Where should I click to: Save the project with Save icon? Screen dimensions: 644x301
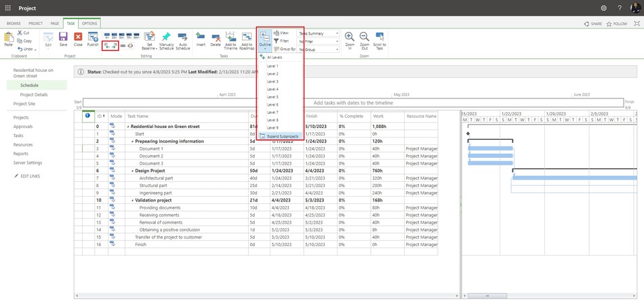coord(63,37)
